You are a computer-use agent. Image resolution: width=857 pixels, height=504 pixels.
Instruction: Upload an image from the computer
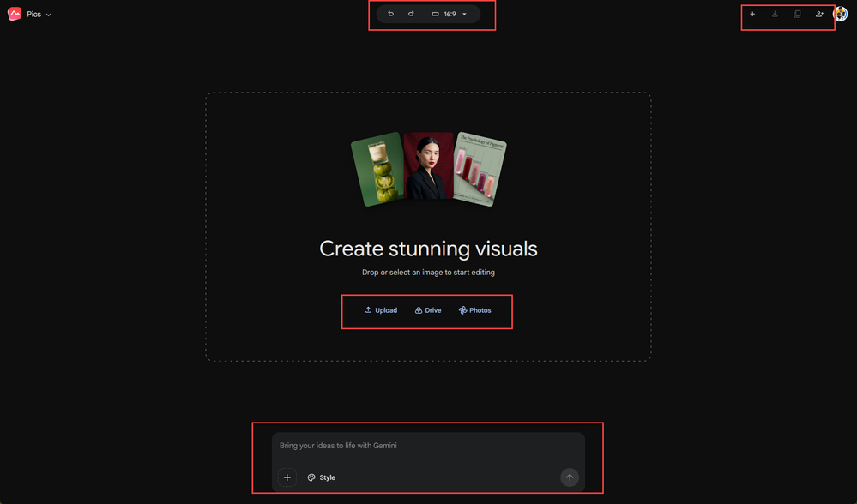pyautogui.click(x=381, y=310)
